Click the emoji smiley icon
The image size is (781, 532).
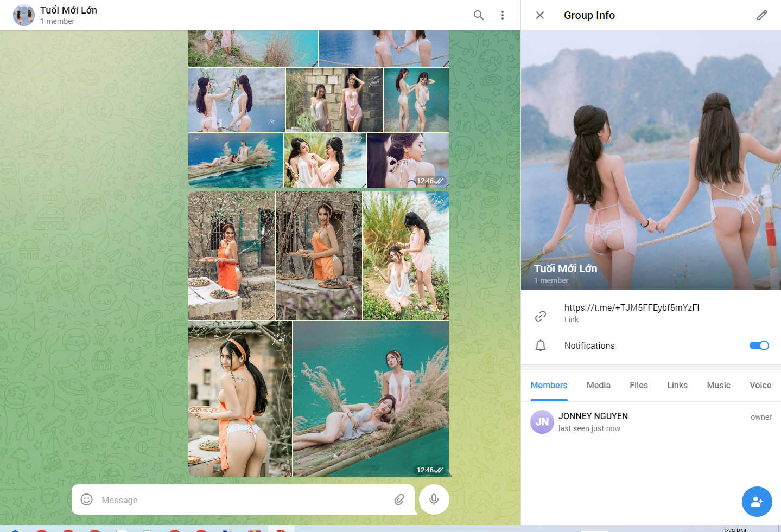(x=87, y=499)
